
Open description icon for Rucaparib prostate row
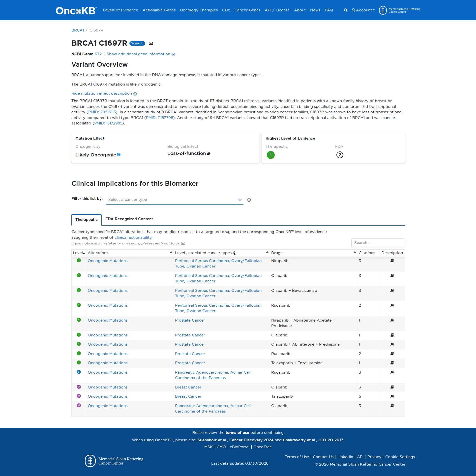tap(392, 354)
